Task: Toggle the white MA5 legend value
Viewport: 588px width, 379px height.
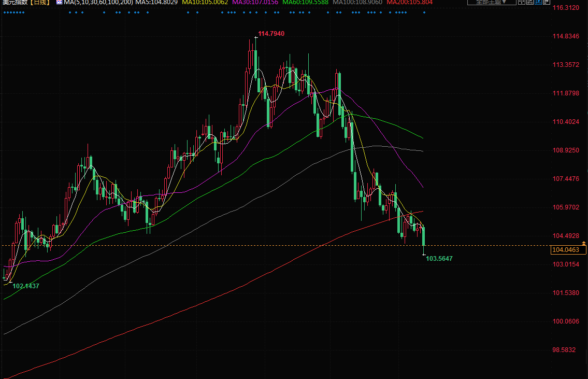Action: 156,3
